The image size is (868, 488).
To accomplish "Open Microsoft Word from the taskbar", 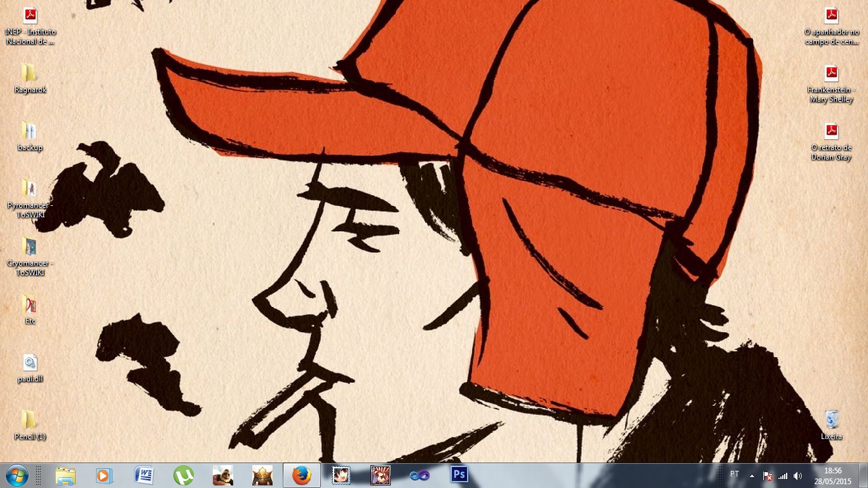I will pyautogui.click(x=144, y=475).
